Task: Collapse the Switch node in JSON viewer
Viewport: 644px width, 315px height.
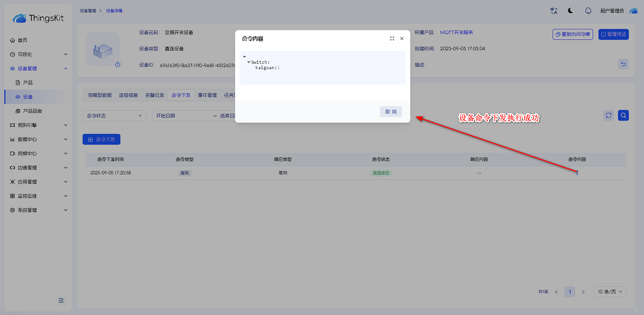Action: [249, 62]
